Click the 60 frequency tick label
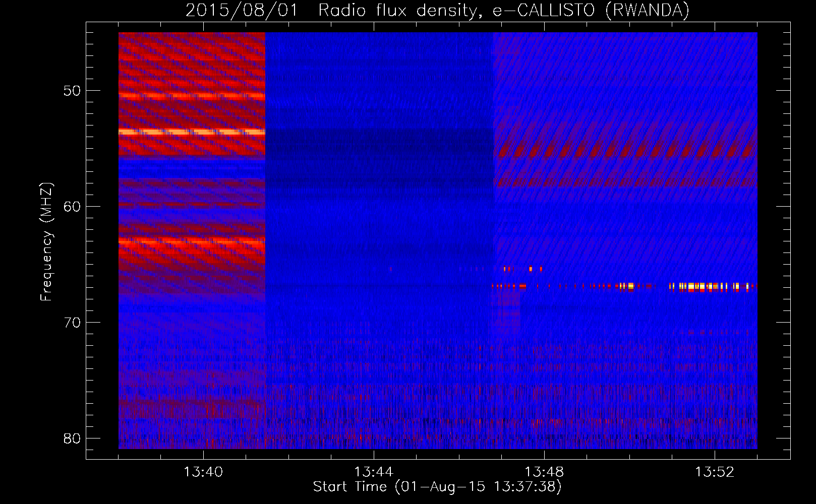Viewport: 816px width, 504px height. 72,207
